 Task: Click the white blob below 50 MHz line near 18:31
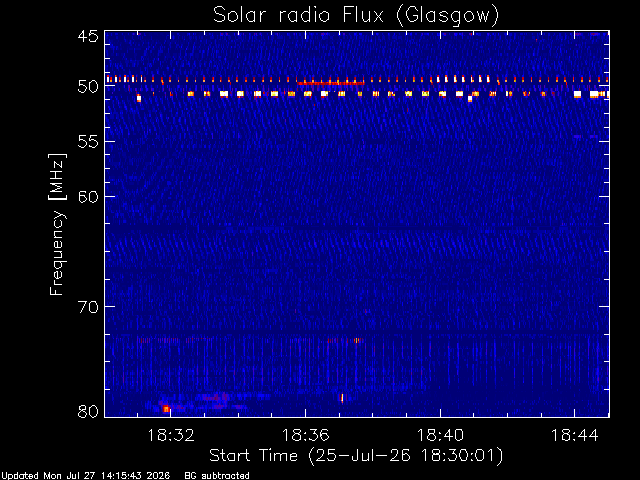pos(139,98)
